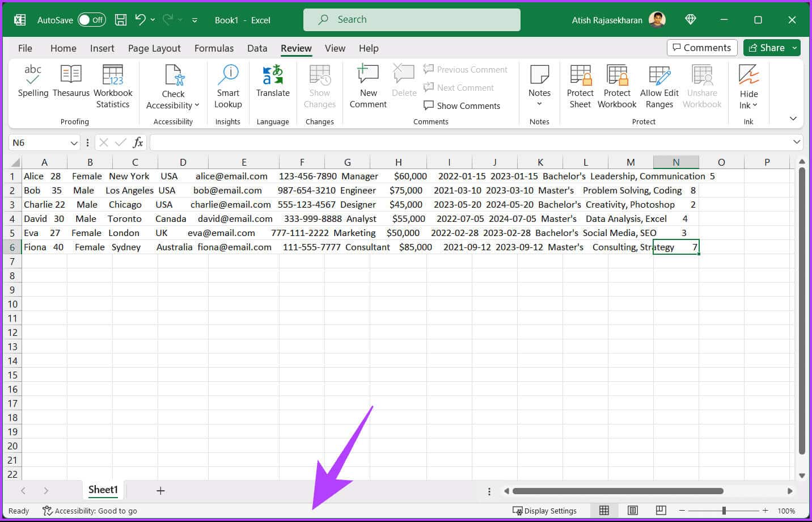Toggle AutoSave switch

92,20
